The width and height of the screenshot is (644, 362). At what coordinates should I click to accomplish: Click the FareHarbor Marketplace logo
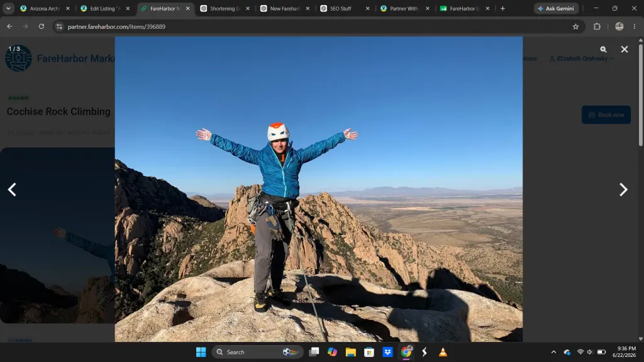click(x=18, y=58)
